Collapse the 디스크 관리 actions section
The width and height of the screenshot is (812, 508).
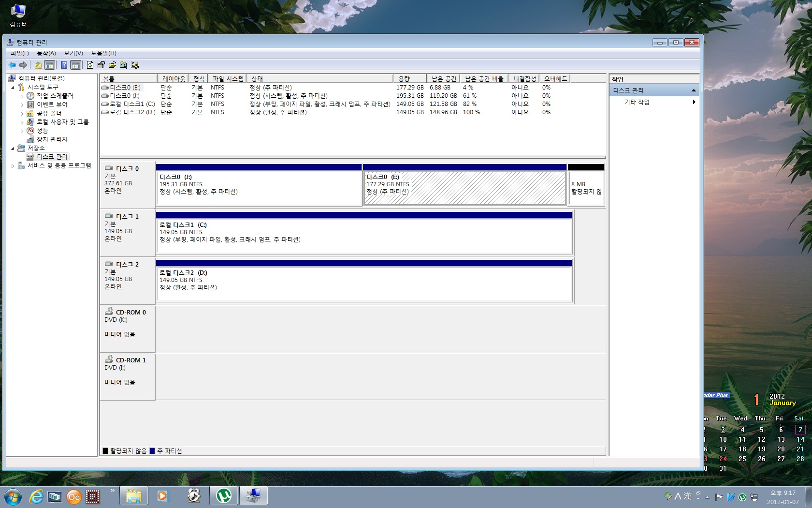694,90
